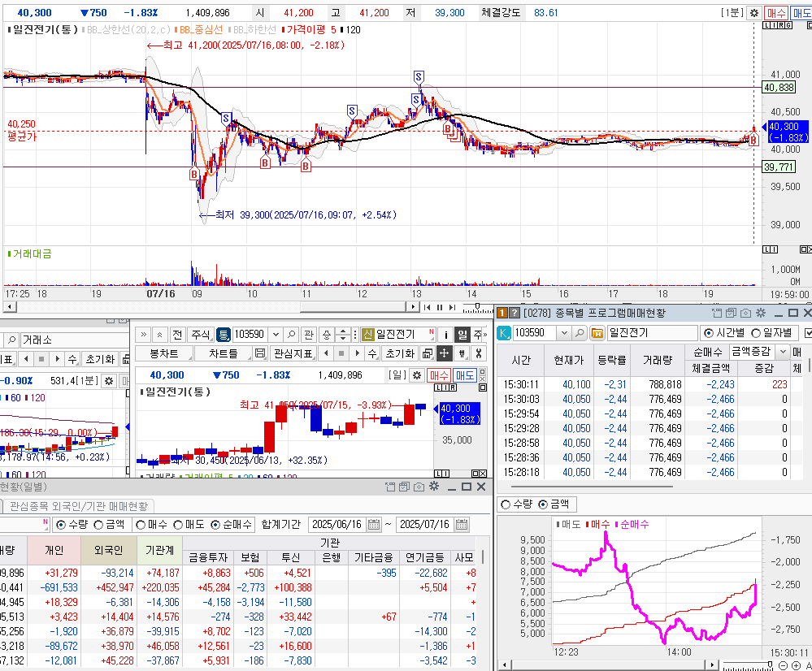The image size is (812, 671).
Task: Click 초기화 in left index chart window
Action: (99, 359)
